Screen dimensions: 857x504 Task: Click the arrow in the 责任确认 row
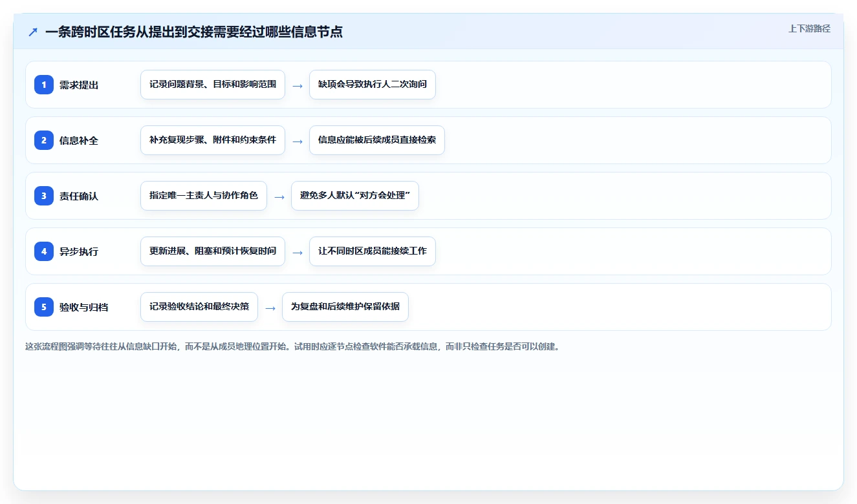point(279,196)
